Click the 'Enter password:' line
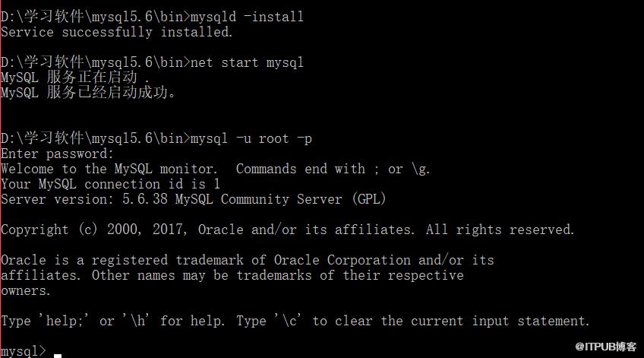This screenshot has width=644, height=358. tap(57, 154)
